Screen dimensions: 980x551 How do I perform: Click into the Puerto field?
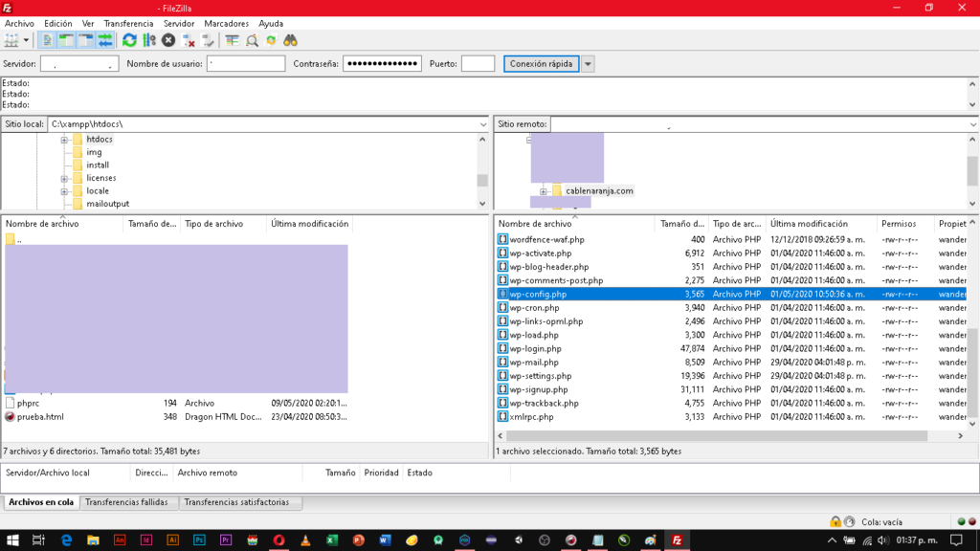click(x=479, y=64)
